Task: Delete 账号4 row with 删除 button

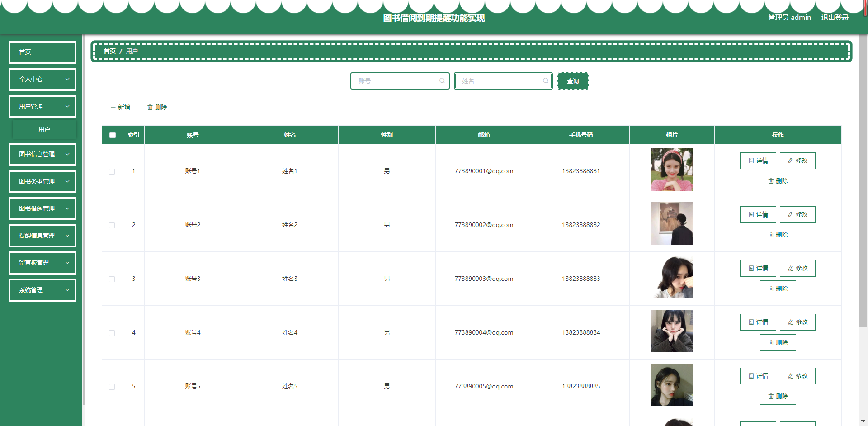Action: 778,342
